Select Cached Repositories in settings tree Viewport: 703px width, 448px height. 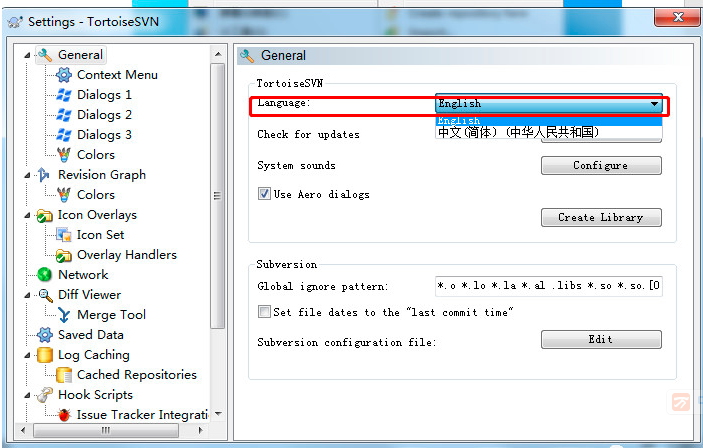[x=137, y=375]
